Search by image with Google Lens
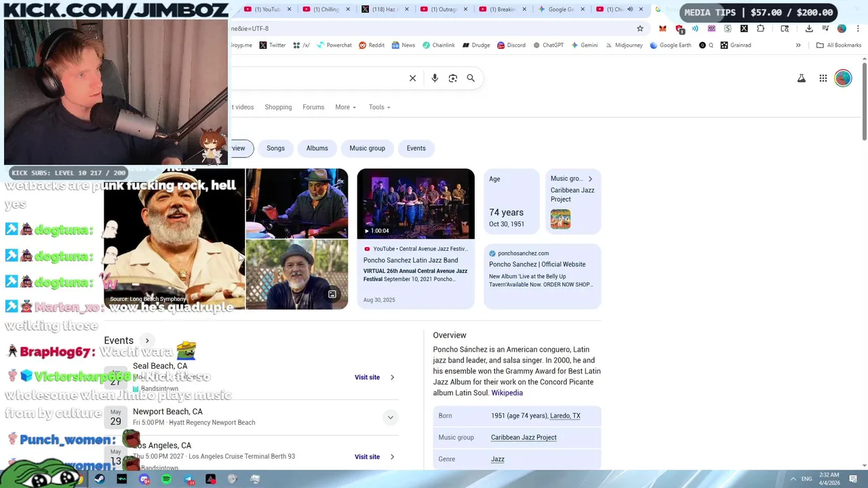 tap(453, 78)
